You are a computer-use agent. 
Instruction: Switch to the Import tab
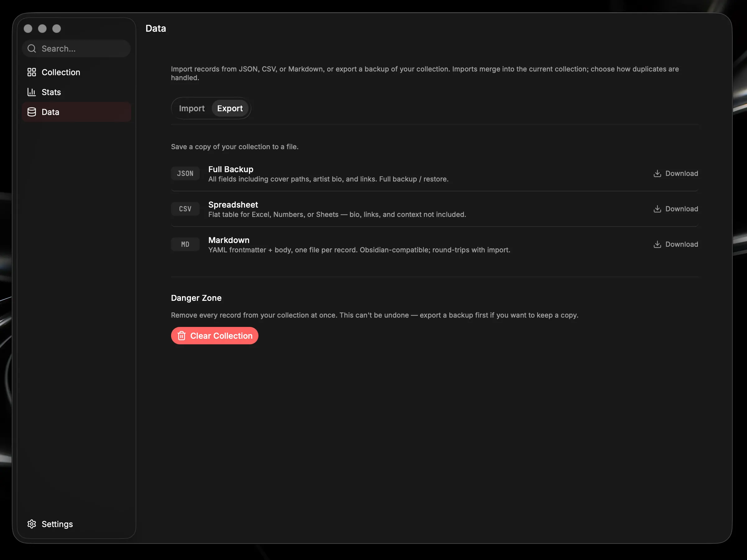tap(192, 108)
